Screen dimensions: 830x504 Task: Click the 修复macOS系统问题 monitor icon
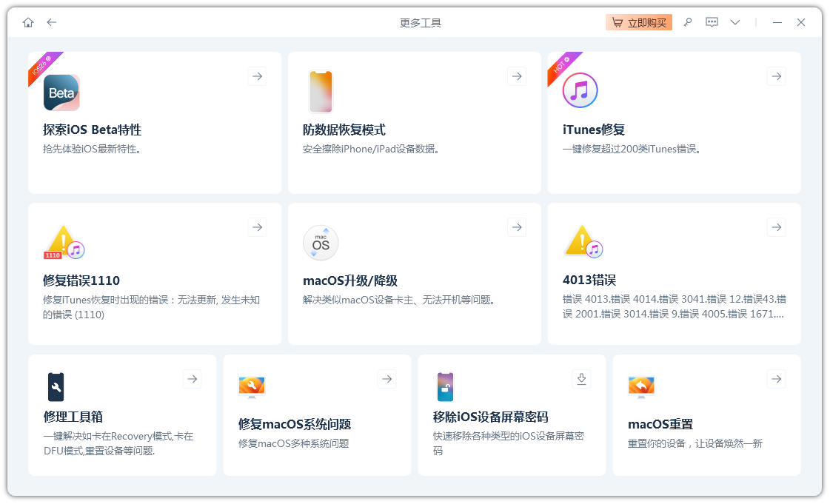252,386
